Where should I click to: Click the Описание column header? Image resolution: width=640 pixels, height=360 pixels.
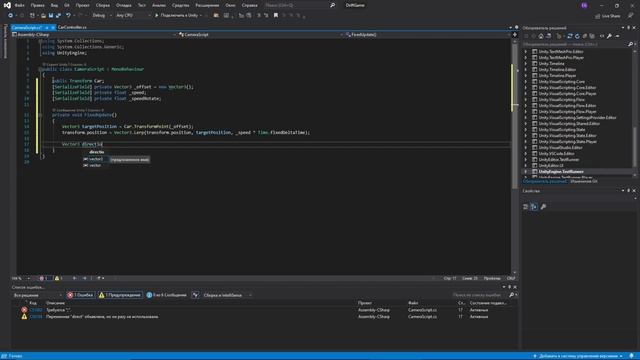click(56, 303)
